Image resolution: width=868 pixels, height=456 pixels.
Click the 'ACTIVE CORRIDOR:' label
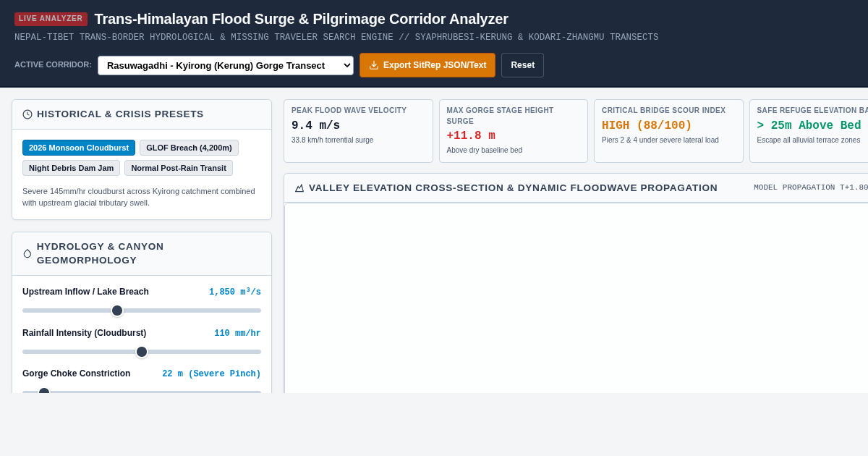pyautogui.click(x=53, y=64)
